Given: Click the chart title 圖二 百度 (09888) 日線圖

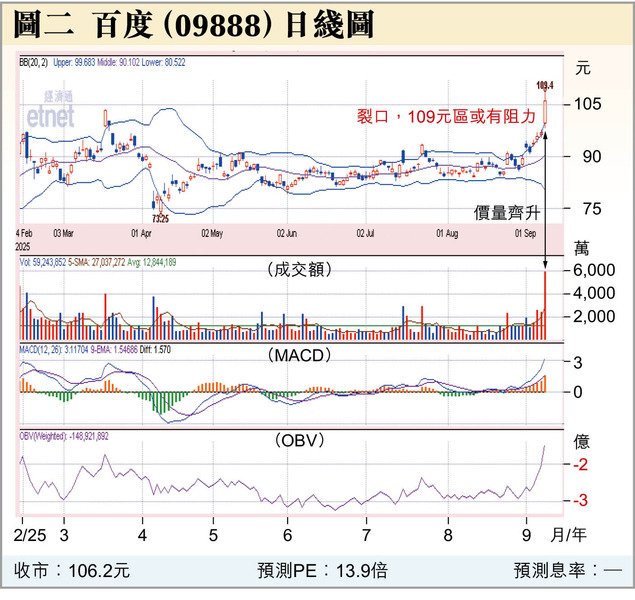Looking at the screenshot, I should pyautogui.click(x=193, y=24).
